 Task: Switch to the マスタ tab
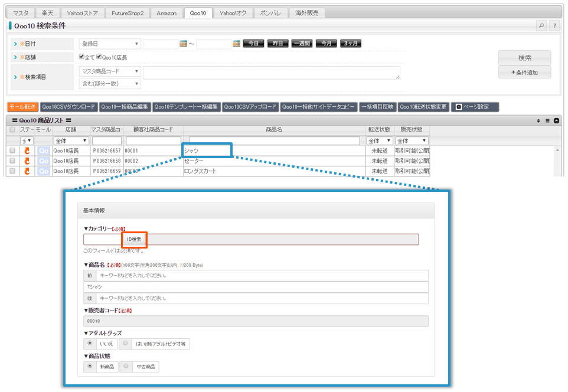(21, 13)
